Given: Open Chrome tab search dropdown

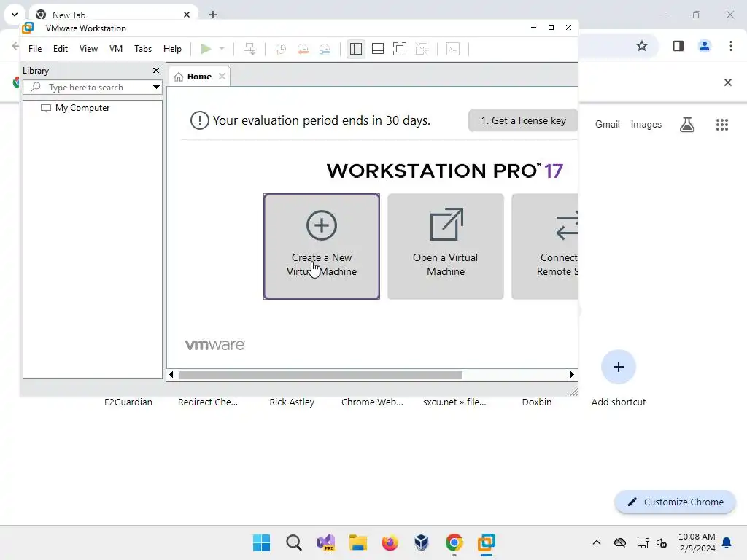Looking at the screenshot, I should point(15,15).
